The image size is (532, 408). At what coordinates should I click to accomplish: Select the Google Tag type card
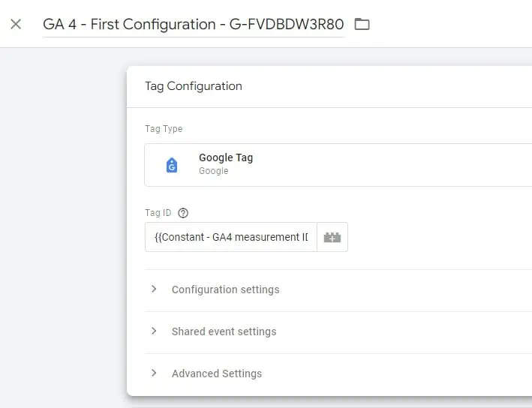338,165
